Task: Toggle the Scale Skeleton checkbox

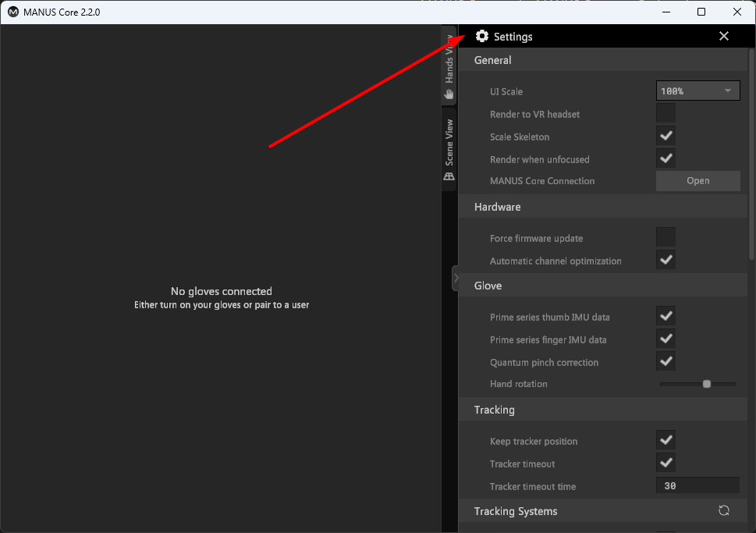Action: pos(665,137)
